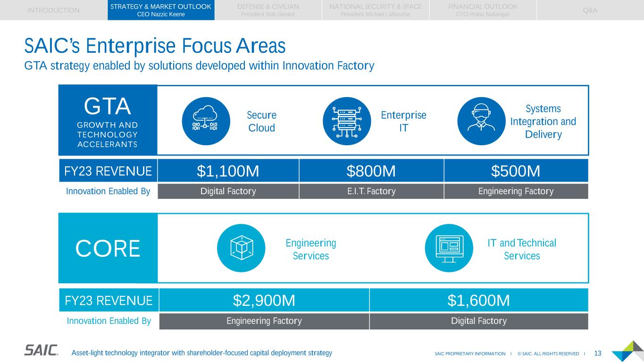Viewport: 644px width, 362px height.
Task: Click the IT and Technical Services label
Action: click(522, 249)
